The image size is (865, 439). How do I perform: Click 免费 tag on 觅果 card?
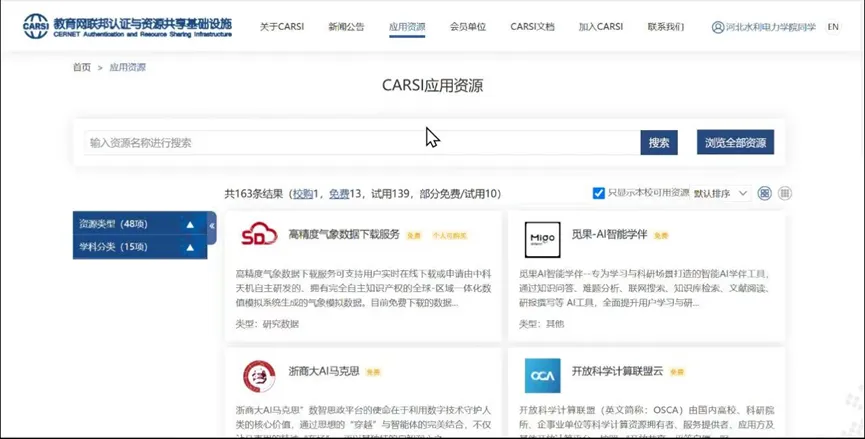click(x=661, y=235)
